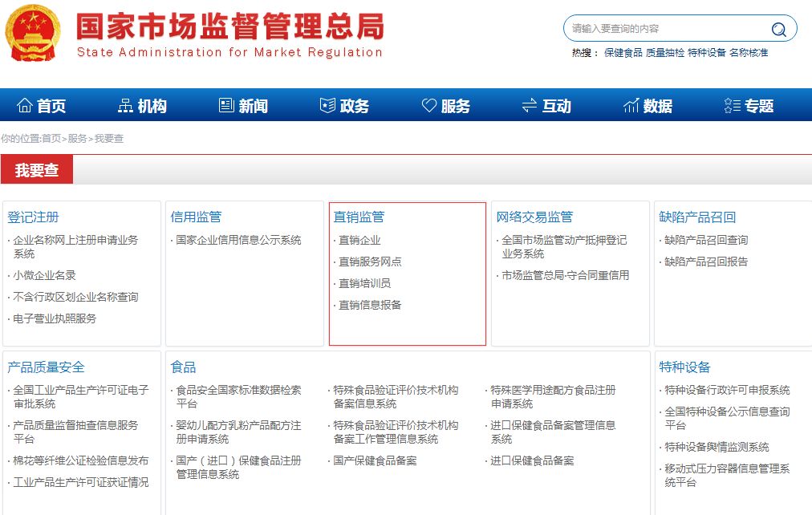This screenshot has width=812, height=515.
Task: Open 进口保健食品备案 link
Action: coord(532,460)
